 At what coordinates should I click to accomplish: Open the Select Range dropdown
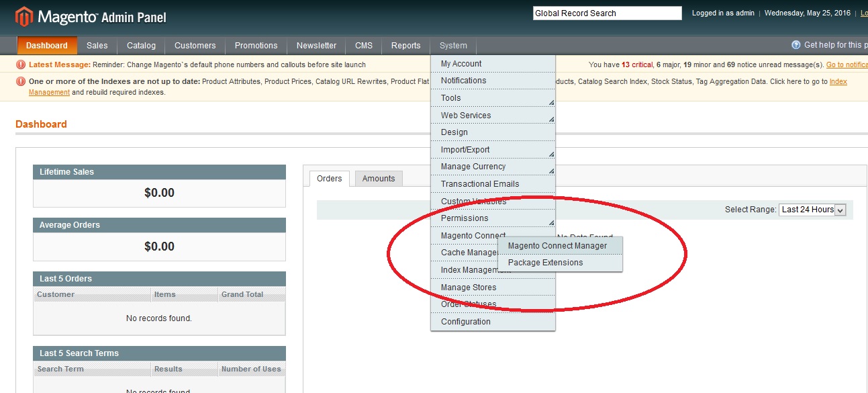(x=812, y=210)
